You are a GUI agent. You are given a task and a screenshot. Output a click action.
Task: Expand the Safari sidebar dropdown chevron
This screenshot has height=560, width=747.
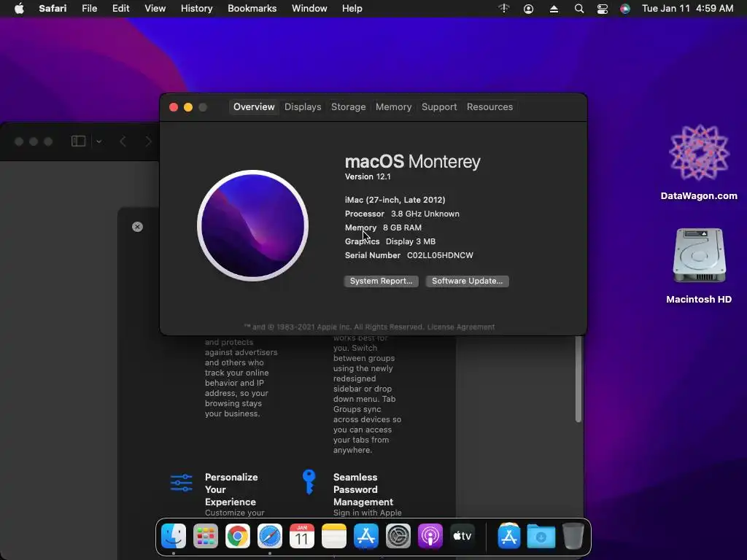(x=98, y=141)
